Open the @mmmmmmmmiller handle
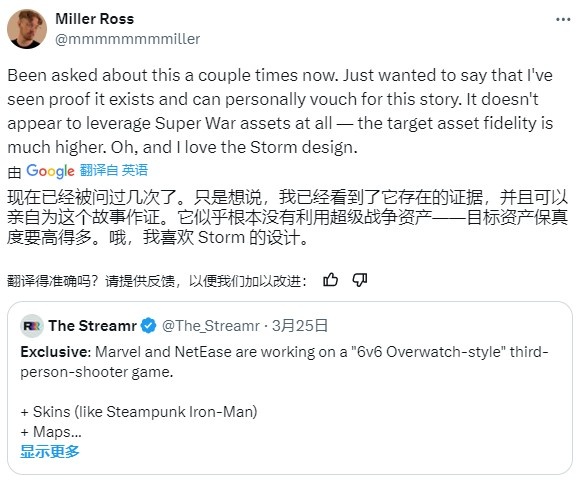The height and width of the screenshot is (489, 588). 128,39
